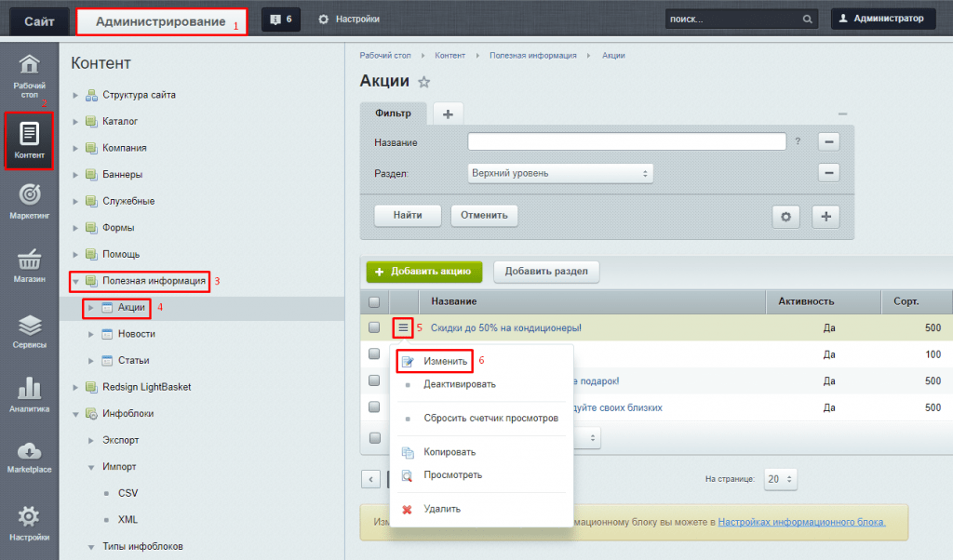Click the filter gear settings button
This screenshot has height=560, width=953.
coord(786,216)
